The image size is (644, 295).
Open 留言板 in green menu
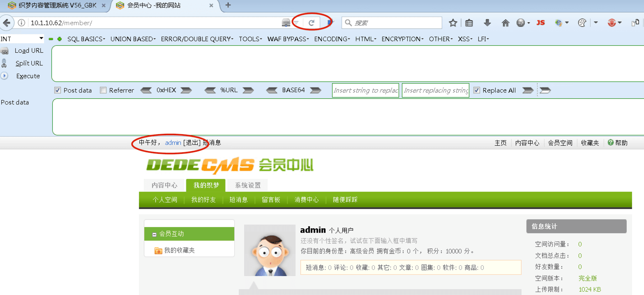click(271, 200)
